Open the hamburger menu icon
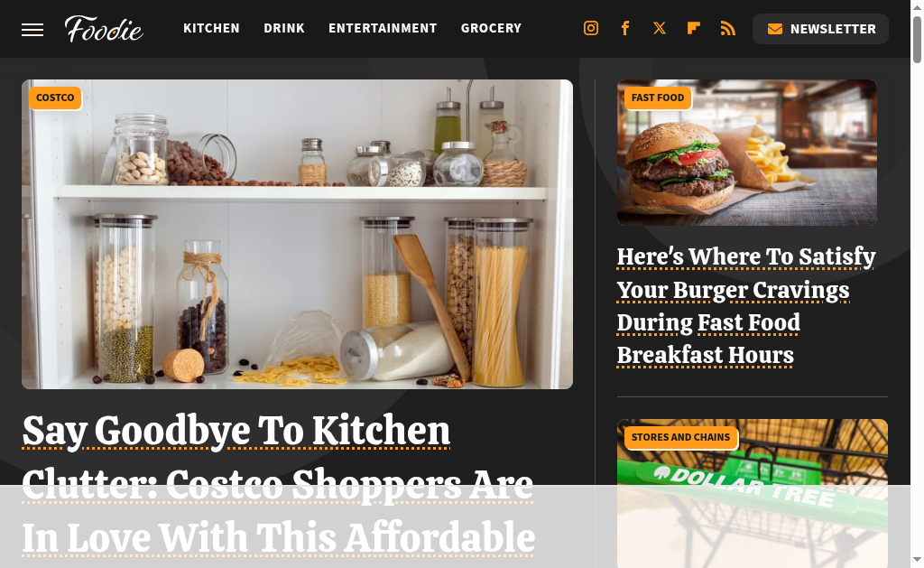 [32, 30]
